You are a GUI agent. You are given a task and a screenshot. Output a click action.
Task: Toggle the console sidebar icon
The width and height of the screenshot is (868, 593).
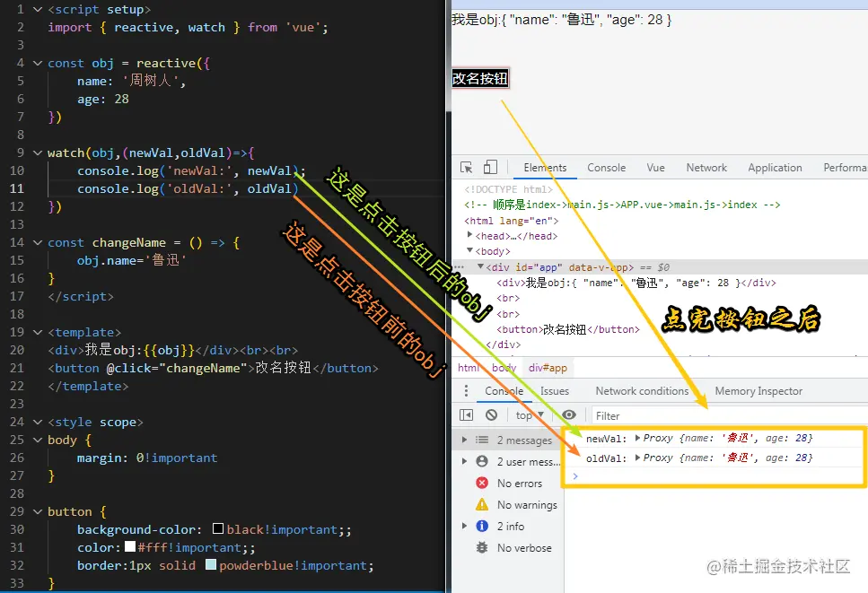466,414
